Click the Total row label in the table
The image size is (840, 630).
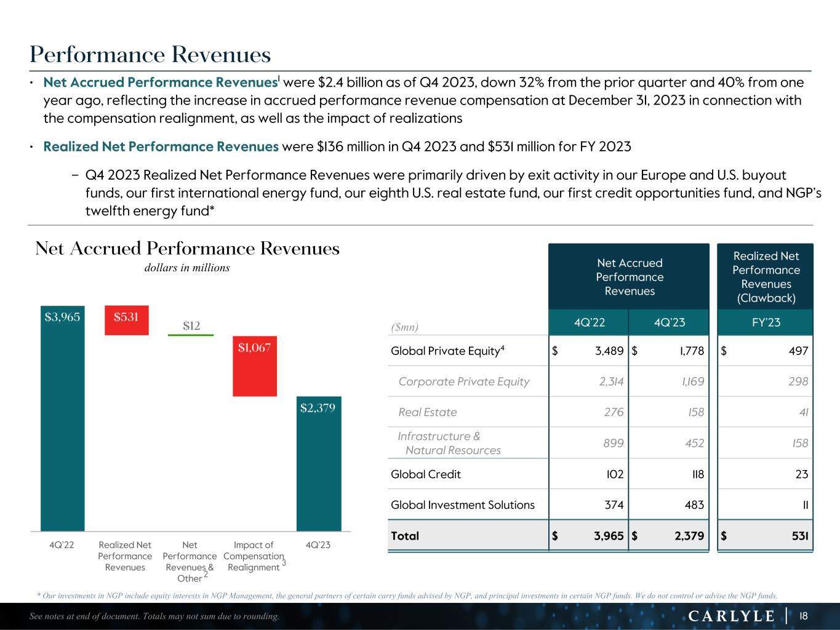click(x=405, y=536)
